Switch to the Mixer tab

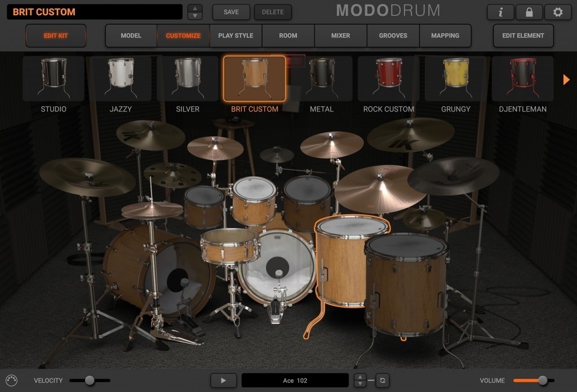point(340,35)
